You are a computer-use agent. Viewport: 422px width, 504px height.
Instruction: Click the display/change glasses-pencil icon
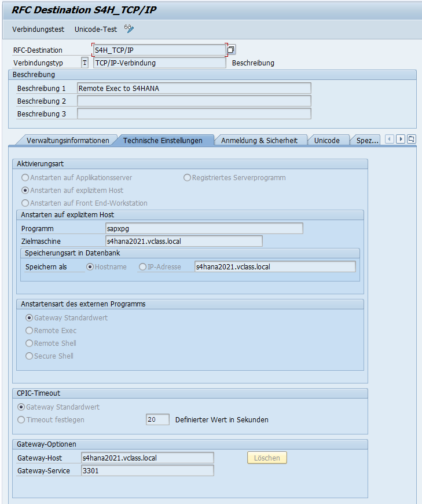click(x=129, y=29)
